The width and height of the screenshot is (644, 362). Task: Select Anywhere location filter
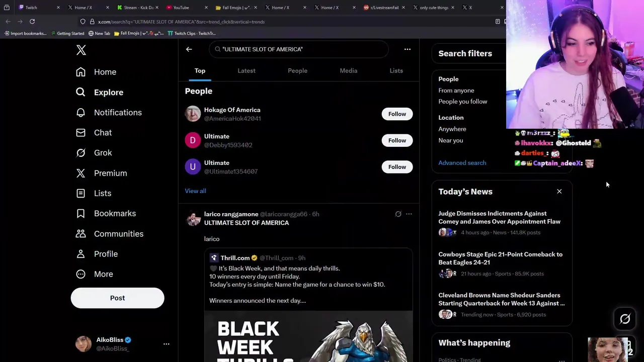(x=452, y=129)
